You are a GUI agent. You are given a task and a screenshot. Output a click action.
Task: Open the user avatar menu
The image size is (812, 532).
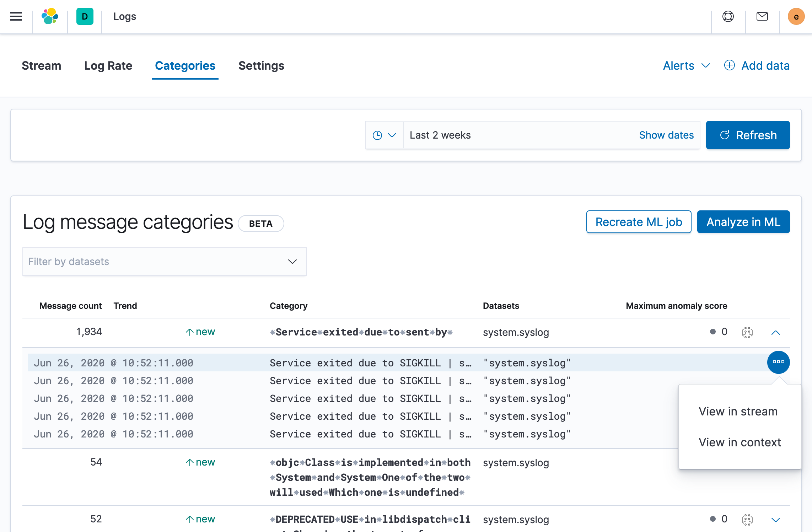796,16
